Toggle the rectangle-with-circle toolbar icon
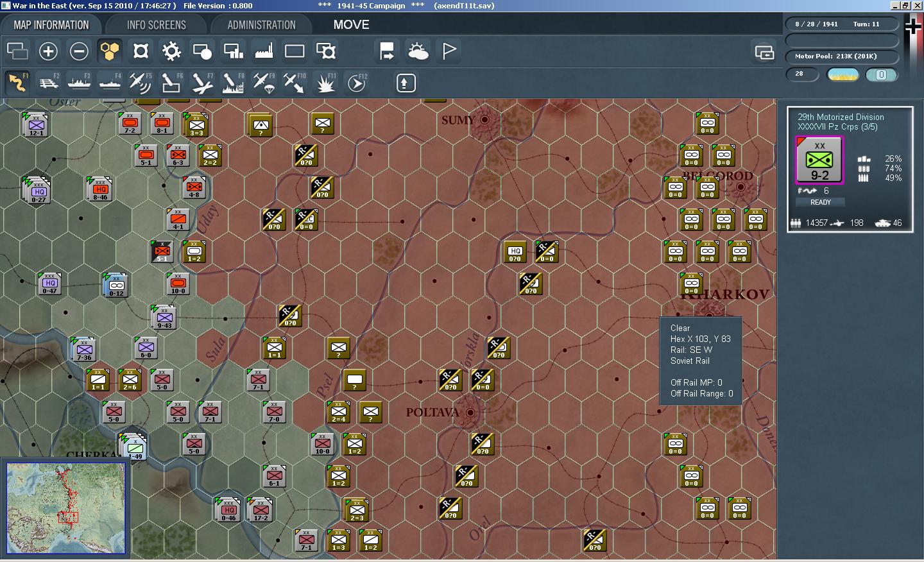924x562 pixels. click(202, 51)
